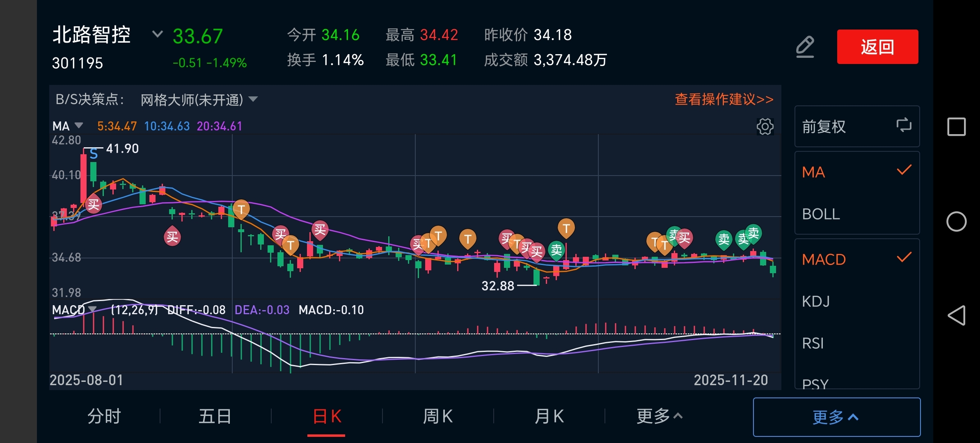Tap Android back triangle button
Screen dimensions: 980x443
(956, 315)
